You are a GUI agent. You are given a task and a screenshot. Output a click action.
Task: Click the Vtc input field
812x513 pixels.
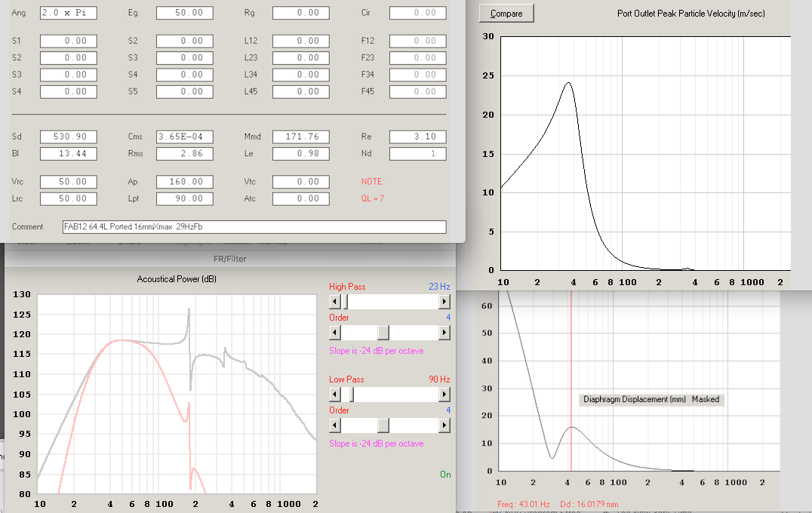click(x=301, y=182)
